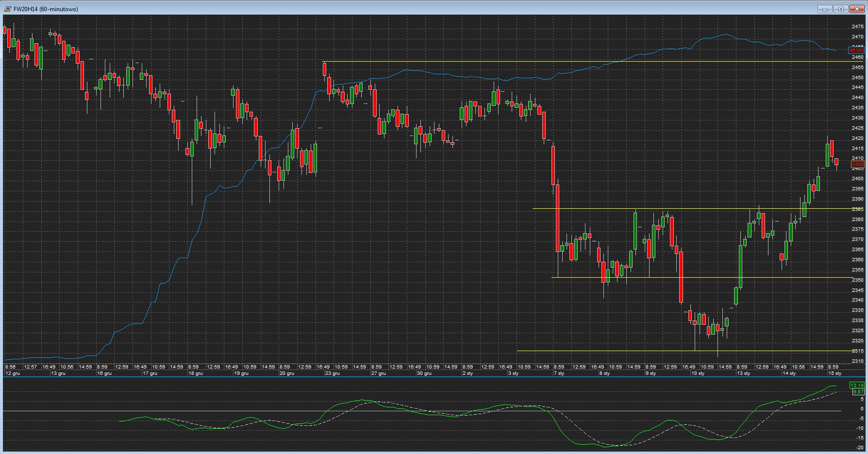
Task: Click the '12 gru' date on time axis
Action: point(12,373)
